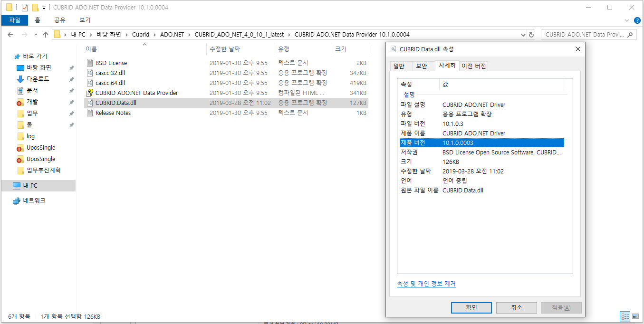
Task: Open the 파일 menu tab
Action: (x=14, y=20)
